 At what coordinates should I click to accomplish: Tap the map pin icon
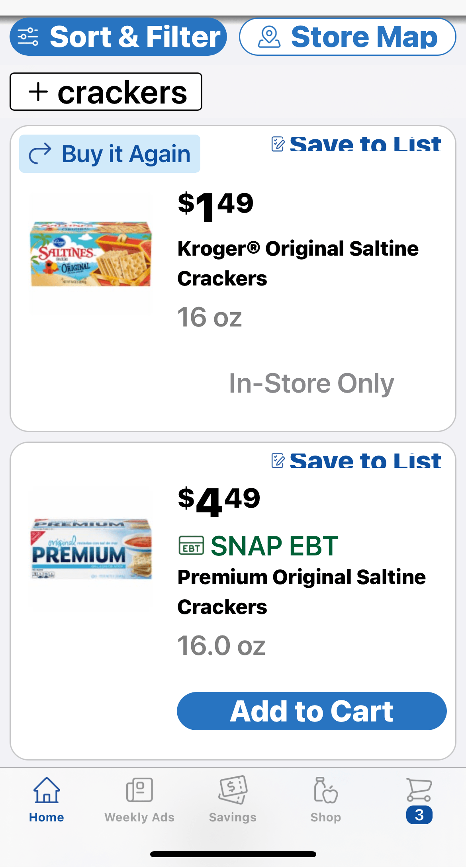(269, 37)
